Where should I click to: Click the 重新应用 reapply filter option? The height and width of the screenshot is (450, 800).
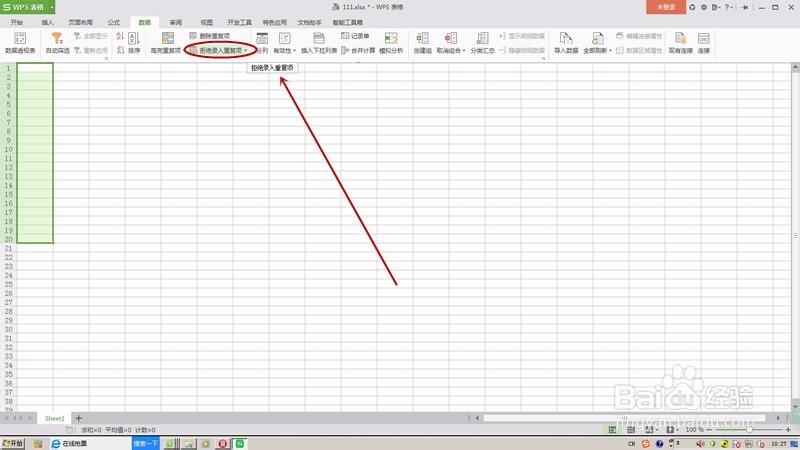pos(91,50)
